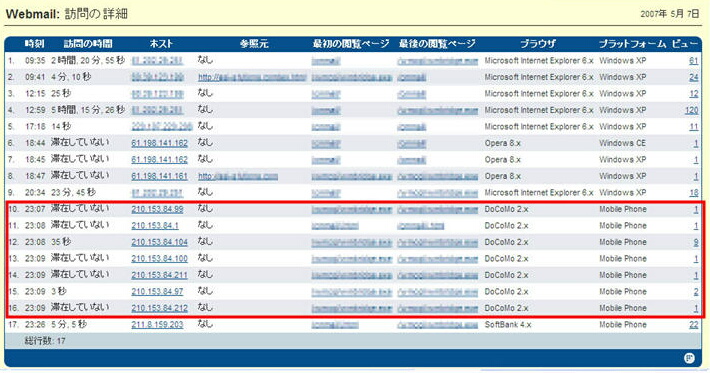Open host 211.8.159.203 link

(157, 325)
